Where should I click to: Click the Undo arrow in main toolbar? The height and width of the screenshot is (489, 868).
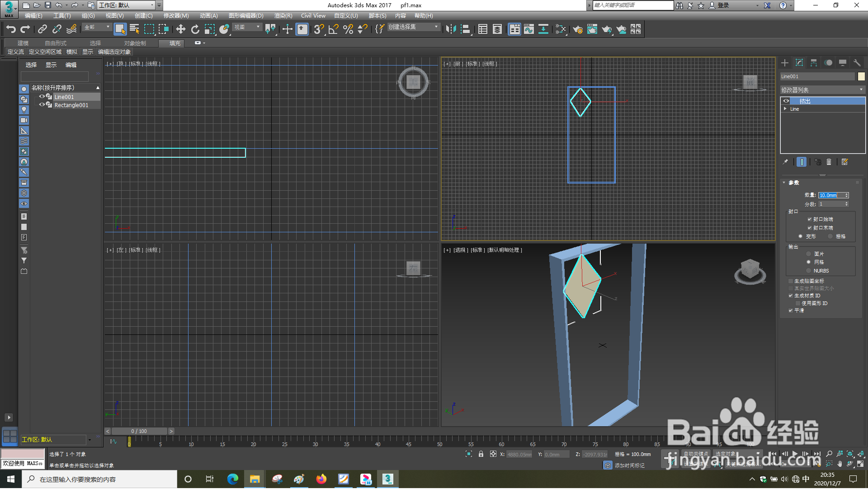pyautogui.click(x=10, y=29)
